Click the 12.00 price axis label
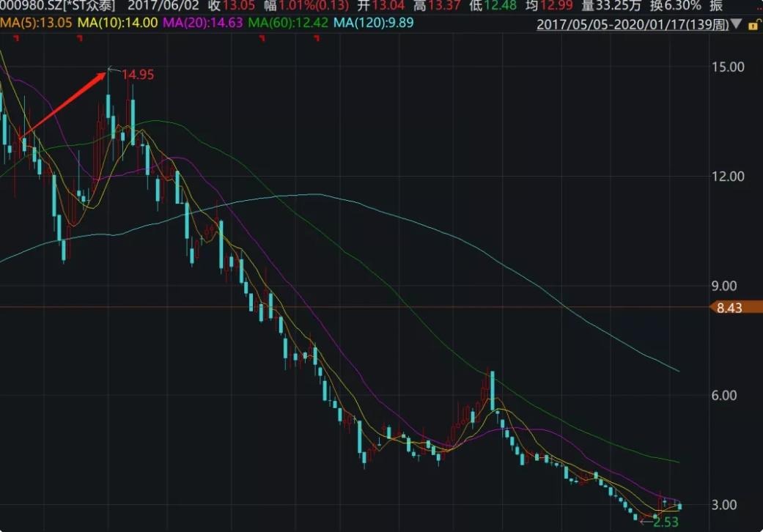763x532 pixels. [x=728, y=177]
